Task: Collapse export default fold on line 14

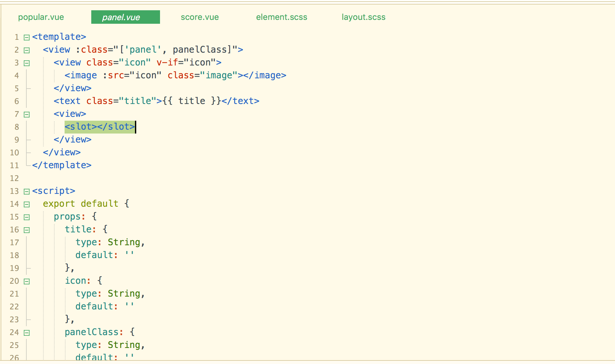Action: point(27,204)
